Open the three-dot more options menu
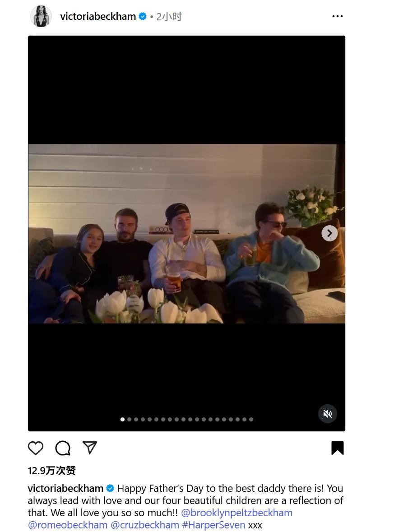The image size is (394, 532). (337, 16)
